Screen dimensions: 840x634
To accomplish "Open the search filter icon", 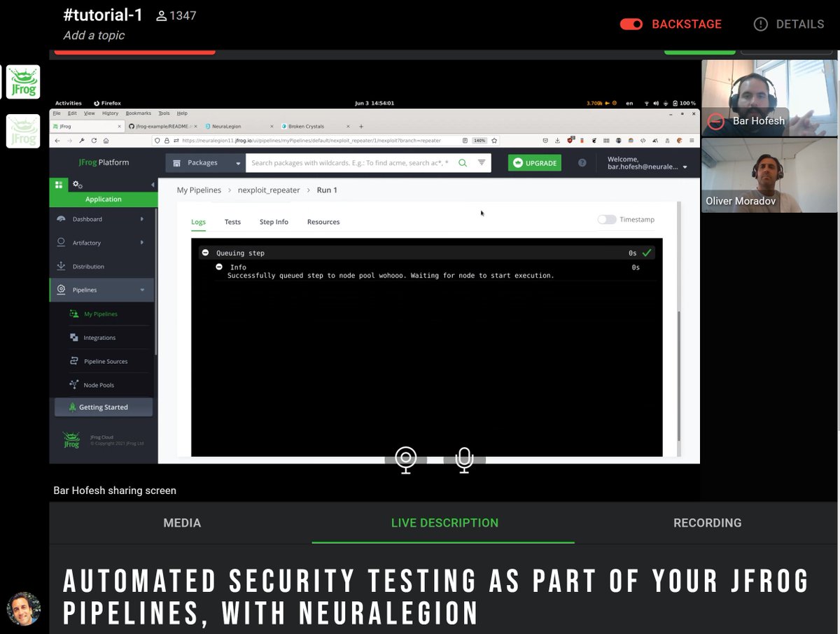I will [482, 163].
